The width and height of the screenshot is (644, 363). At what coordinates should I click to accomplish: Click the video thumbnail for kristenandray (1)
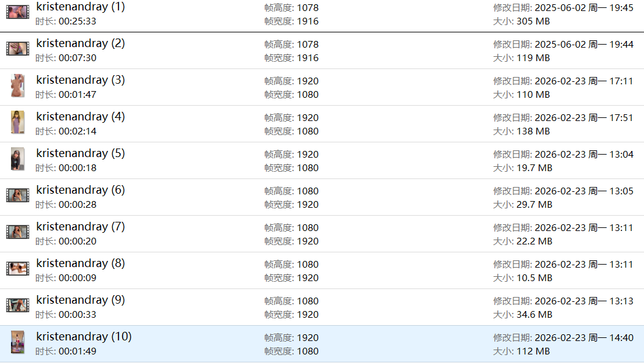click(18, 12)
